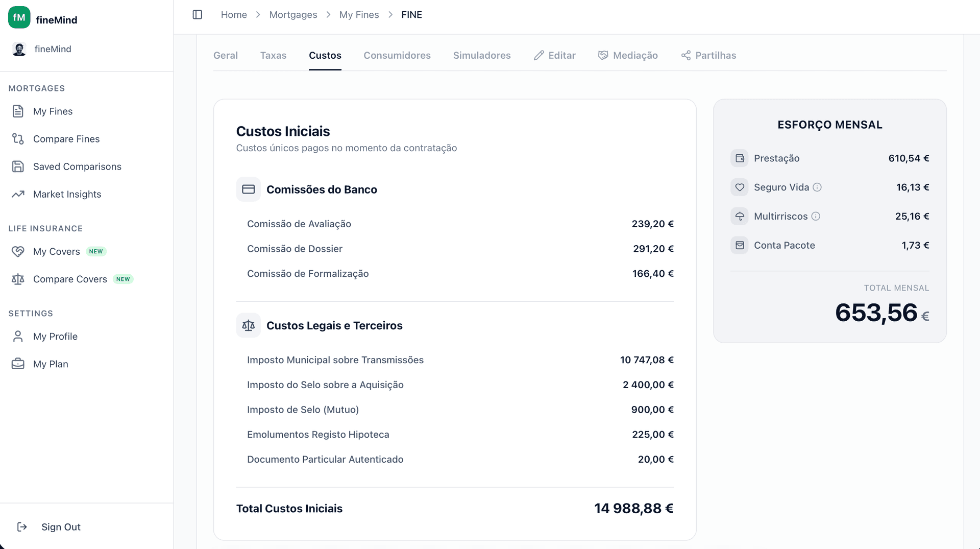Image resolution: width=980 pixels, height=549 pixels.
Task: Navigate to Mortgages breadcrumb link
Action: click(x=293, y=15)
